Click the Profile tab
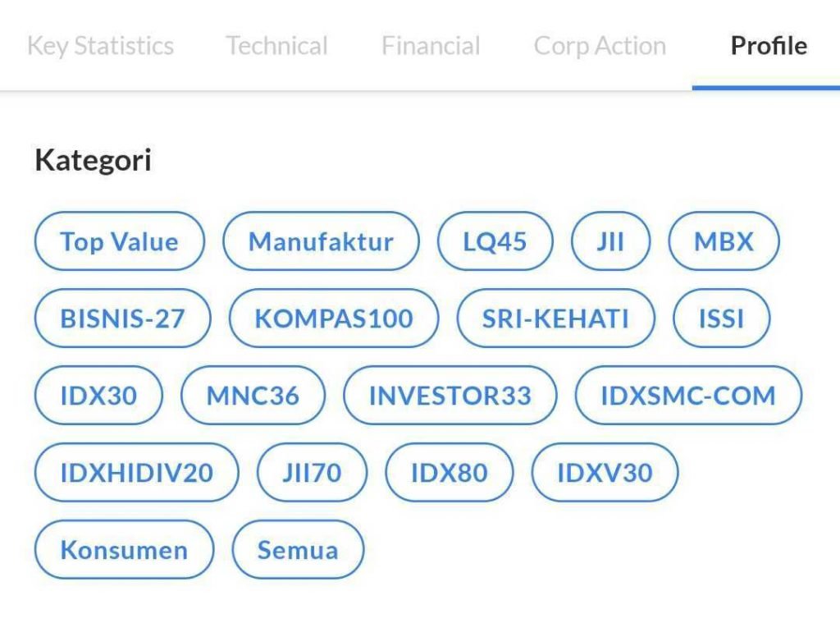The height and width of the screenshot is (637, 840). (x=769, y=45)
